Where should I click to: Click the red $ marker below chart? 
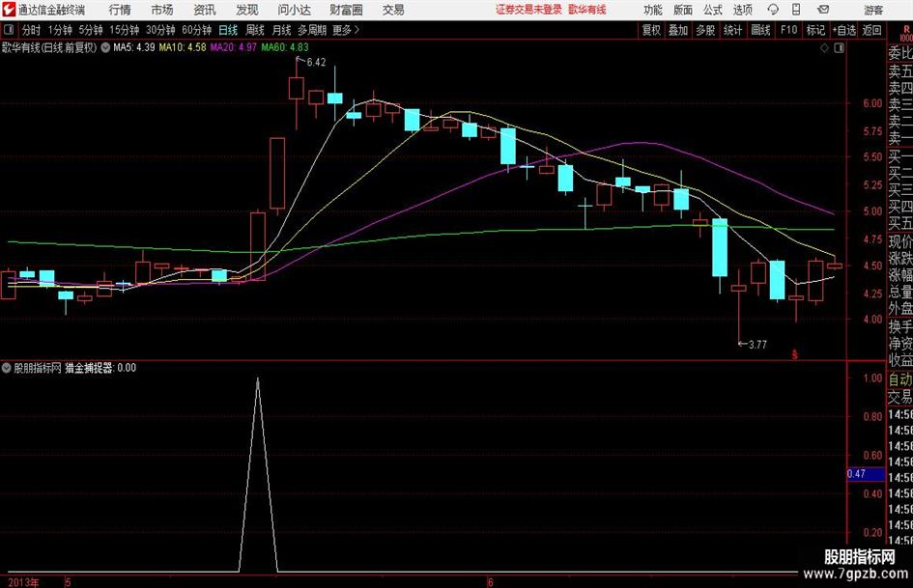coord(795,354)
